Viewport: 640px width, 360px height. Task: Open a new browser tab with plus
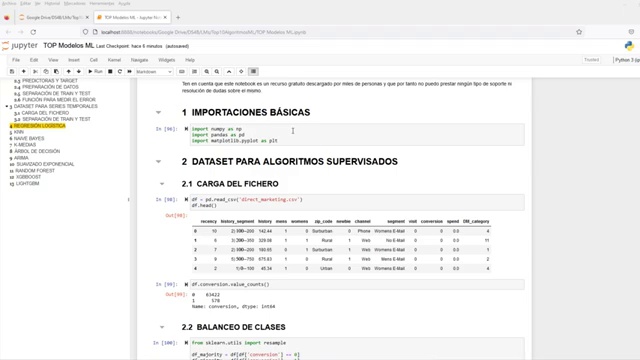point(178,18)
